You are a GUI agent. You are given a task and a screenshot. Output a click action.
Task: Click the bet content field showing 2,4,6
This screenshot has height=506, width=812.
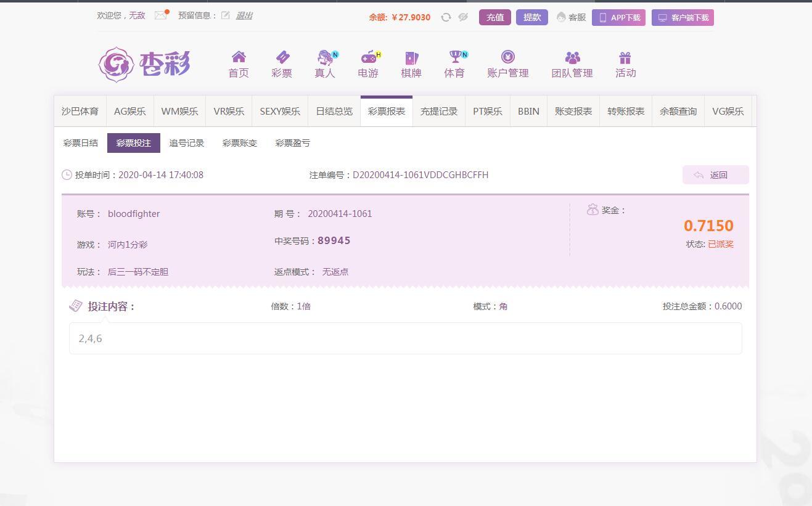(405, 338)
